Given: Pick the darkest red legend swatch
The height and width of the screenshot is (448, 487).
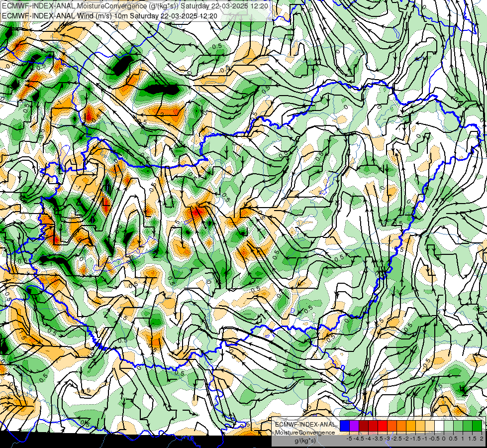Looking at the screenshot, I should pos(364,426).
